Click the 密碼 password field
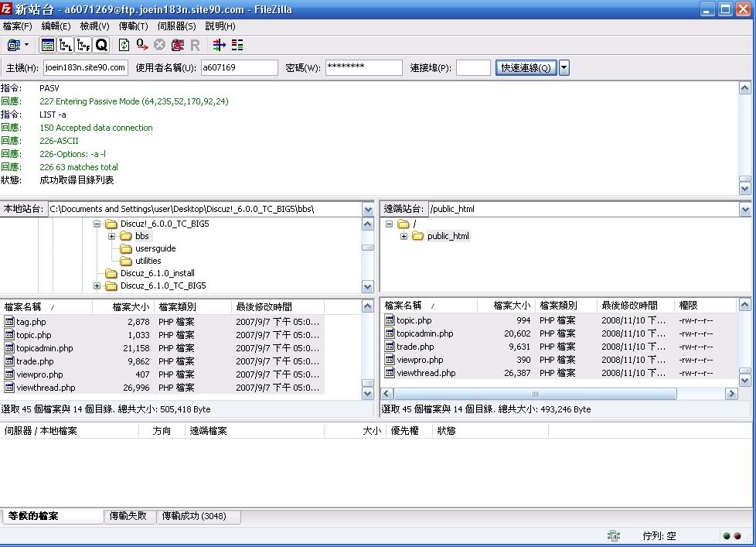The width and height of the screenshot is (756, 547). point(364,67)
